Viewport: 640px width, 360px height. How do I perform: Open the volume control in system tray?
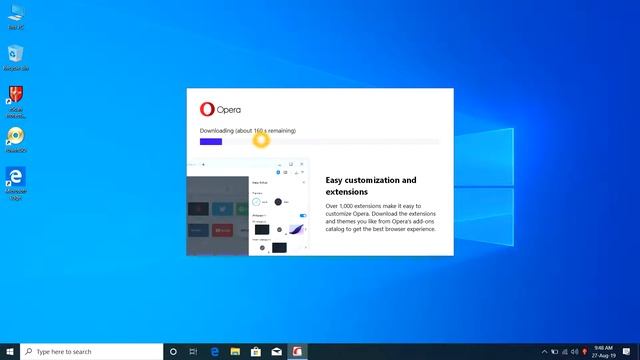click(574, 351)
